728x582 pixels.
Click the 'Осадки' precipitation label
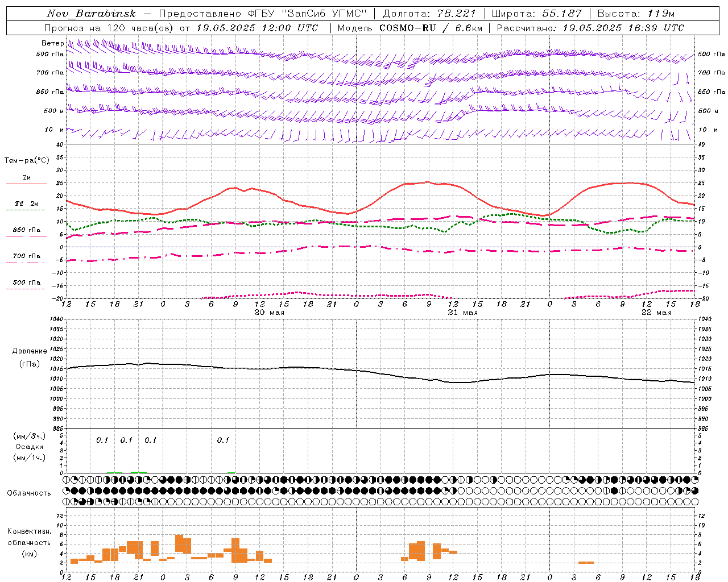pyautogui.click(x=29, y=447)
